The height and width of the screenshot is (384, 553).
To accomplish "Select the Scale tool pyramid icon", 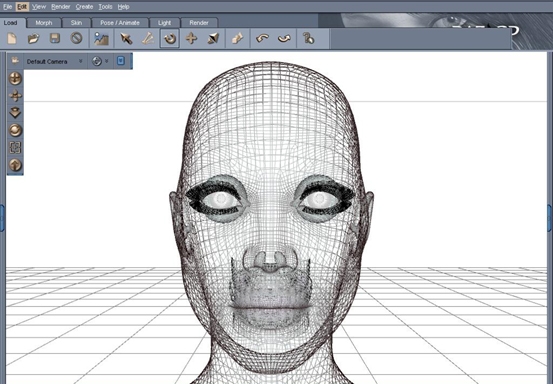I will coord(213,38).
